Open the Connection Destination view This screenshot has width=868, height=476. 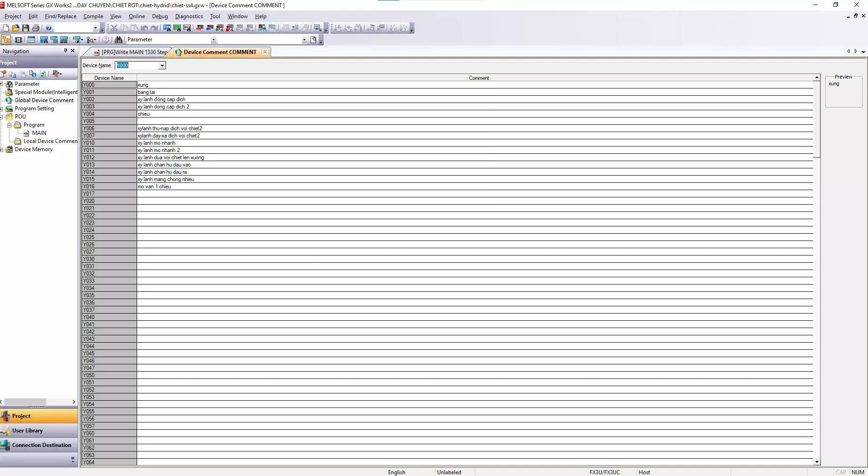39,445
